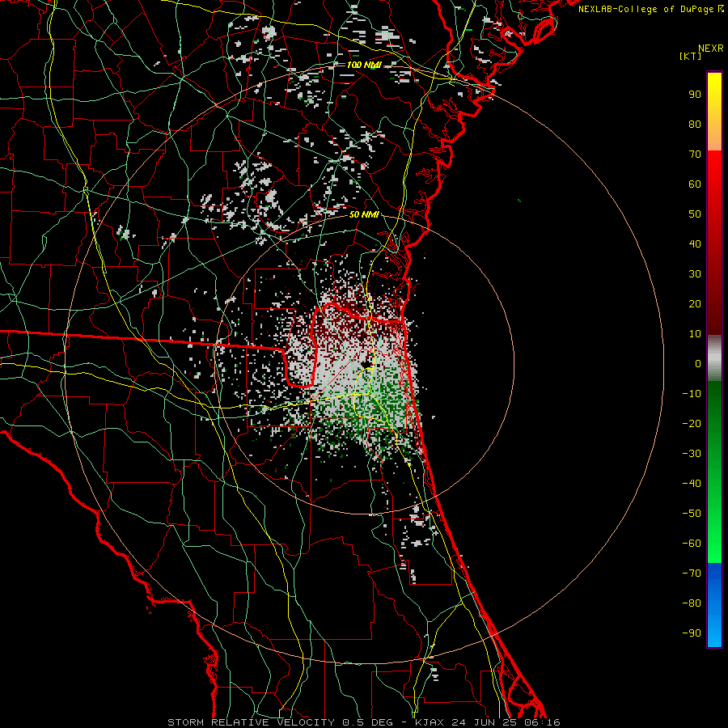The height and width of the screenshot is (728, 728).
Task: Click the 0 scale value
Action: pyautogui.click(x=698, y=364)
